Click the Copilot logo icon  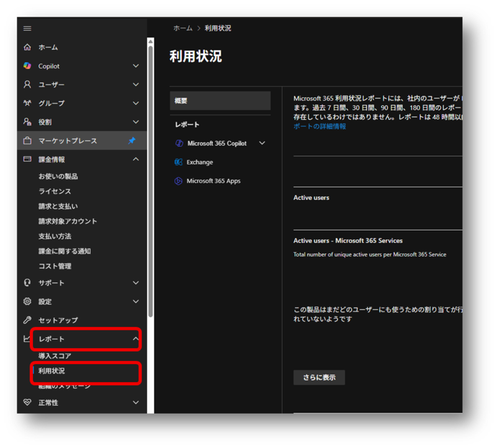[x=27, y=66]
